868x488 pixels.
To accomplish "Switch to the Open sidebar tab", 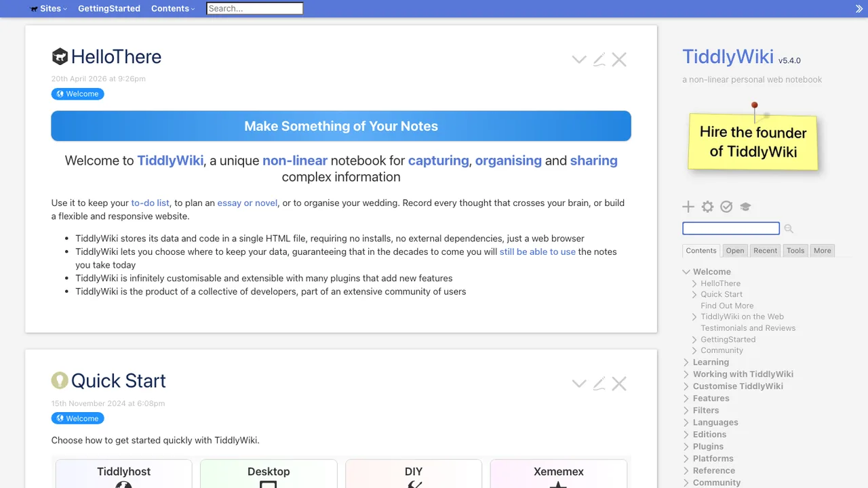I will 735,251.
